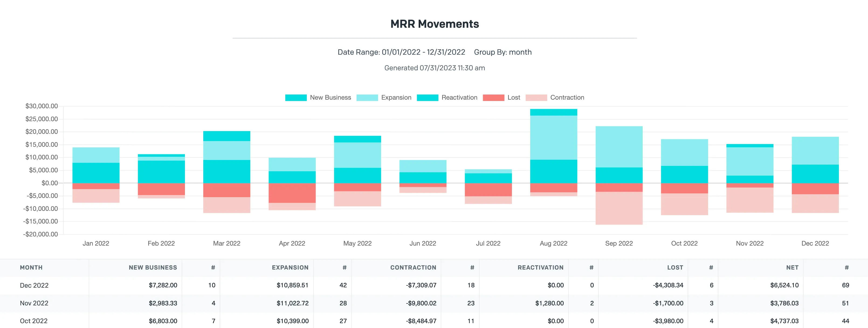Toggle the Expansion legend swatch
Screen dimensions: 868x328
367,98
